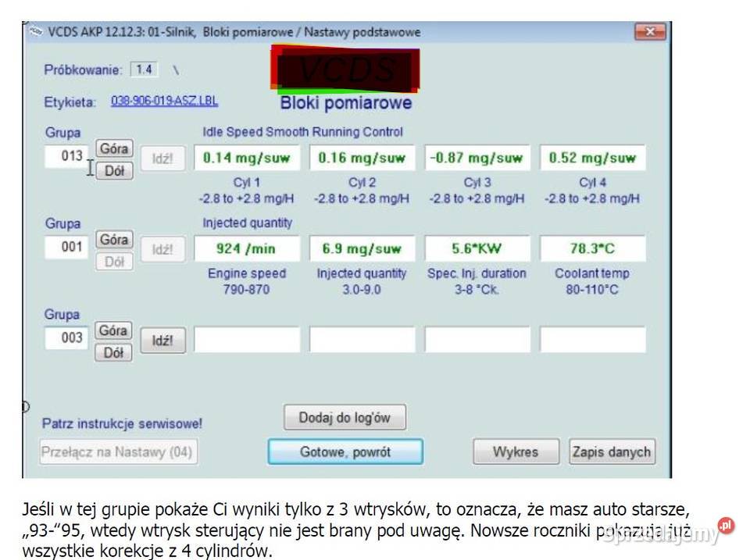750x560 pixels.
Task: Open the Wykres graph view
Action: pos(516,451)
